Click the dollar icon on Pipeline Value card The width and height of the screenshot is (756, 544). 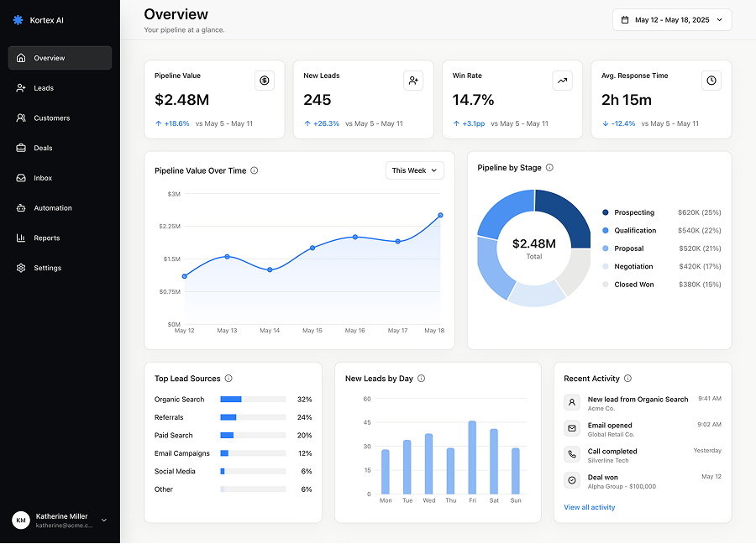[265, 81]
